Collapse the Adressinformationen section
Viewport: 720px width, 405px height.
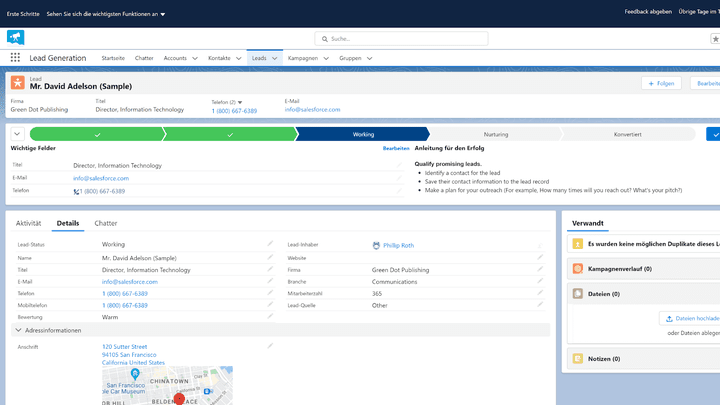click(x=18, y=330)
